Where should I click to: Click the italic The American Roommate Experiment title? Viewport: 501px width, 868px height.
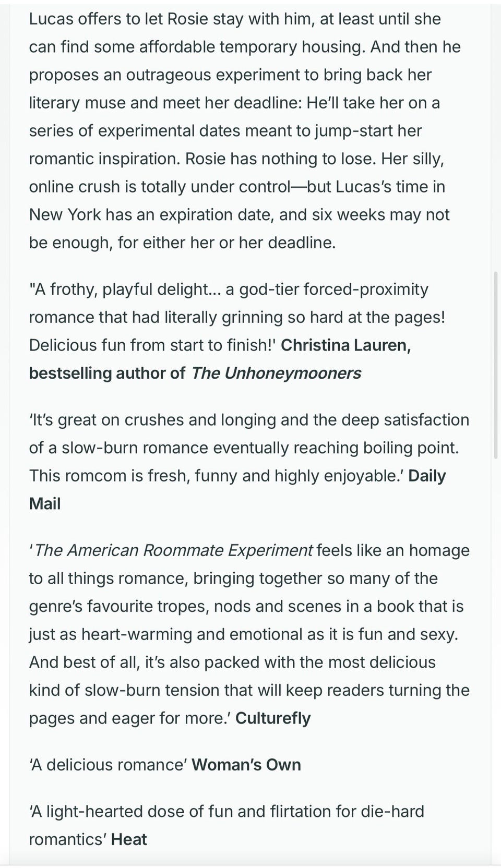point(173,550)
